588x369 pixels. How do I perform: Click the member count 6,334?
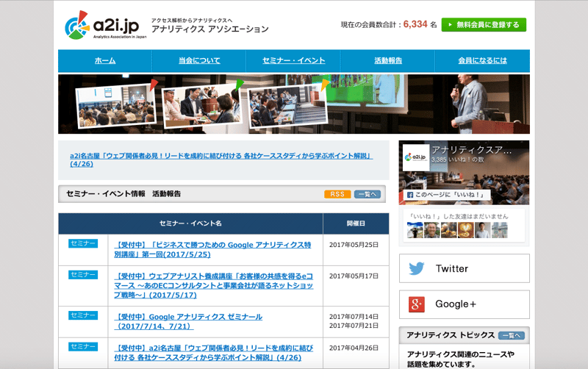[x=415, y=24]
